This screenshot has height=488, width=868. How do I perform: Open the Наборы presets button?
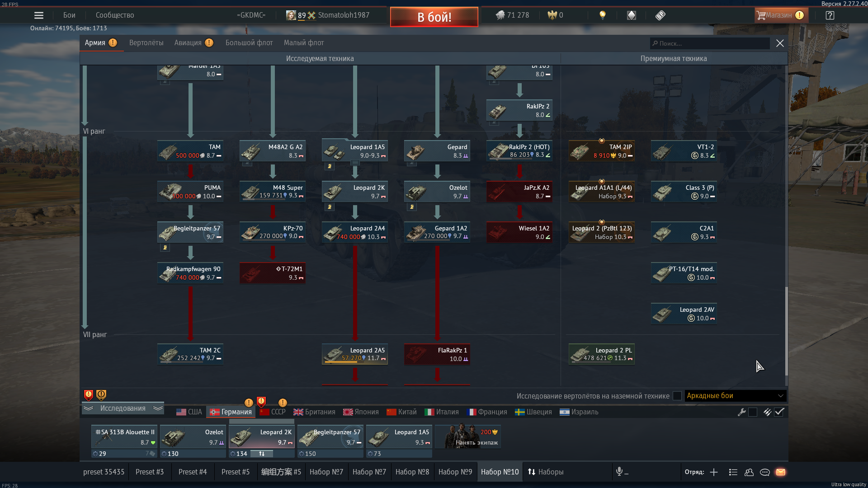546,472
